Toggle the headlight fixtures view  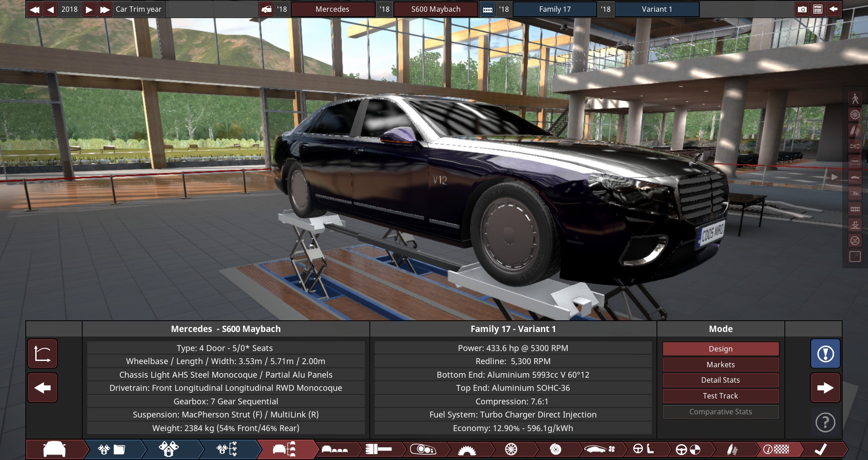855,193
